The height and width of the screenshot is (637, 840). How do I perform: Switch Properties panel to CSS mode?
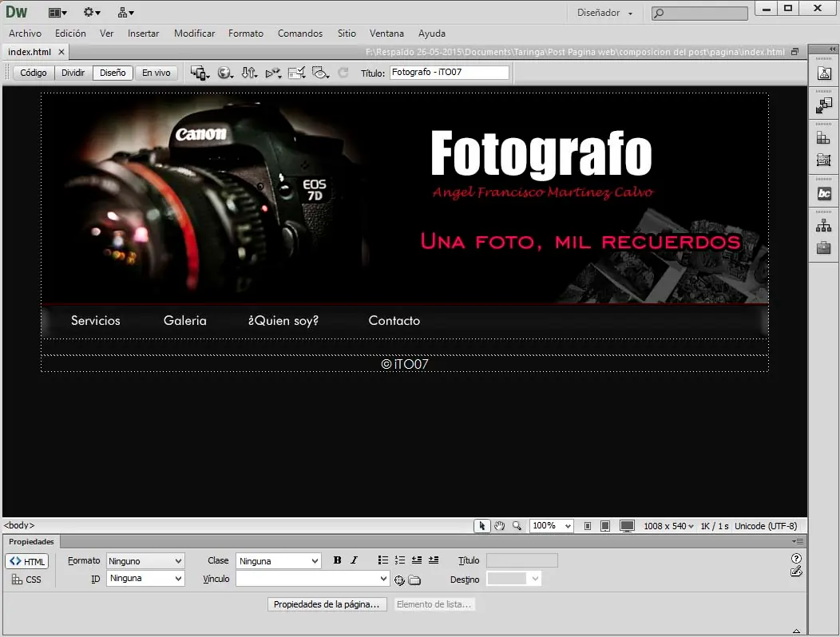point(27,580)
